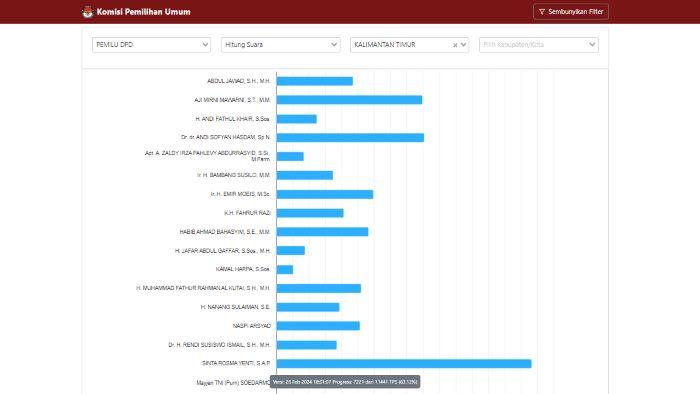The width and height of the screenshot is (700, 394).
Task: Click the bar for NAEPI ARSYAD
Action: tap(318, 326)
